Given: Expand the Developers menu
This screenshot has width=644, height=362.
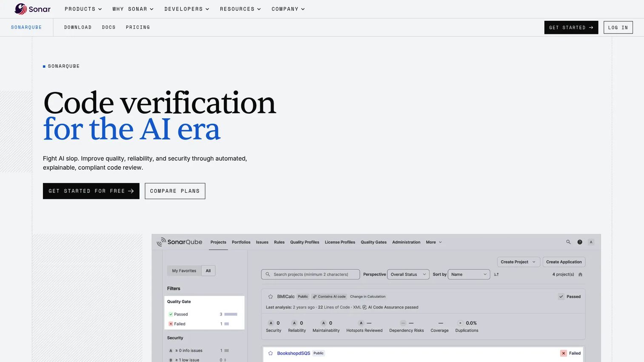Looking at the screenshot, I should pyautogui.click(x=187, y=9).
